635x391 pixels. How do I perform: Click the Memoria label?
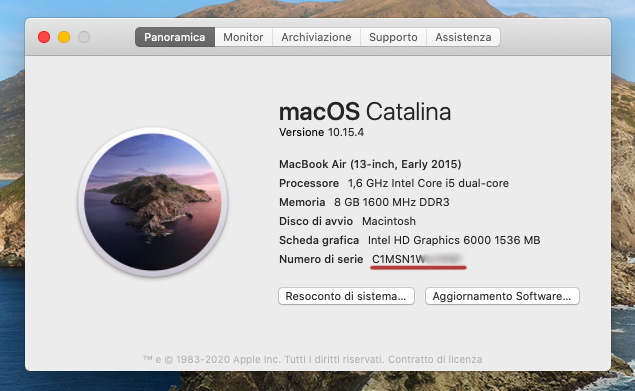302,202
